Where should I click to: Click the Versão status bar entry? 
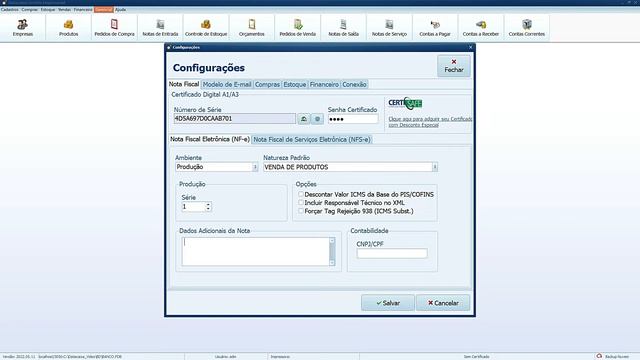[19, 357]
